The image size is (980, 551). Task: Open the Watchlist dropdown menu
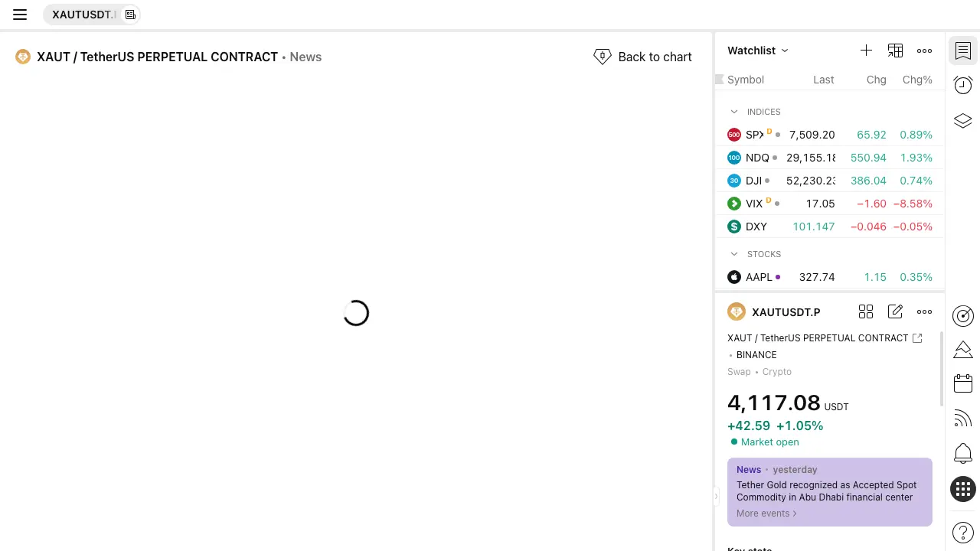[x=758, y=51]
